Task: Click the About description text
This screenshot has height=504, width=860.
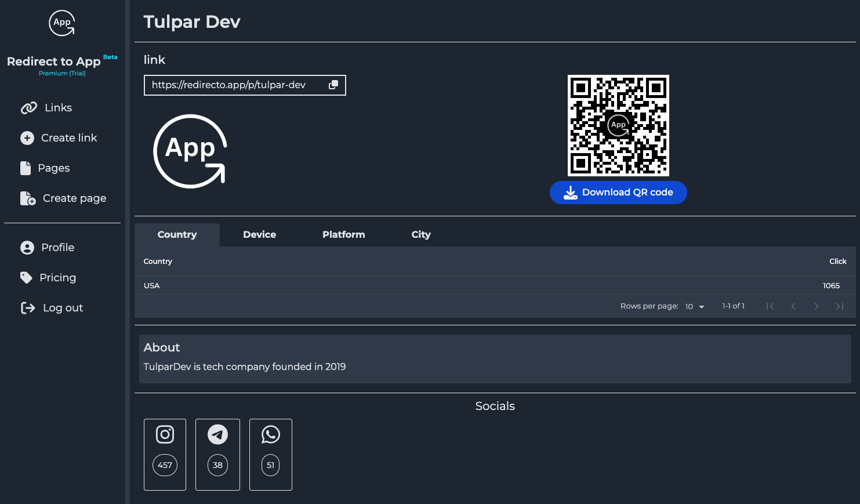Action: pos(245,367)
